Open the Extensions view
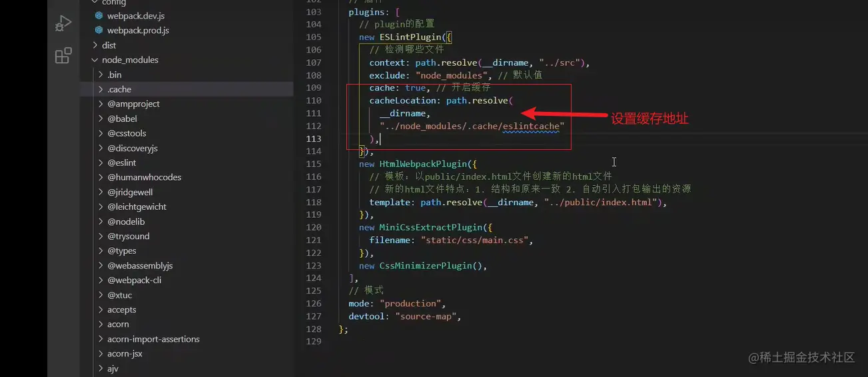Screen dimensions: 868x377 (63, 55)
